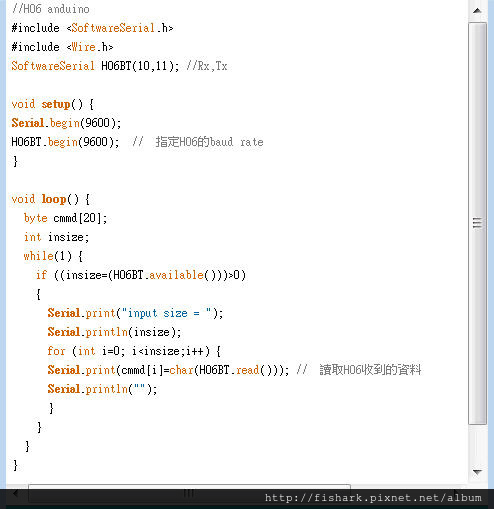Click the horizontal scrollbar thumb
The image size is (494, 509).
189,493
